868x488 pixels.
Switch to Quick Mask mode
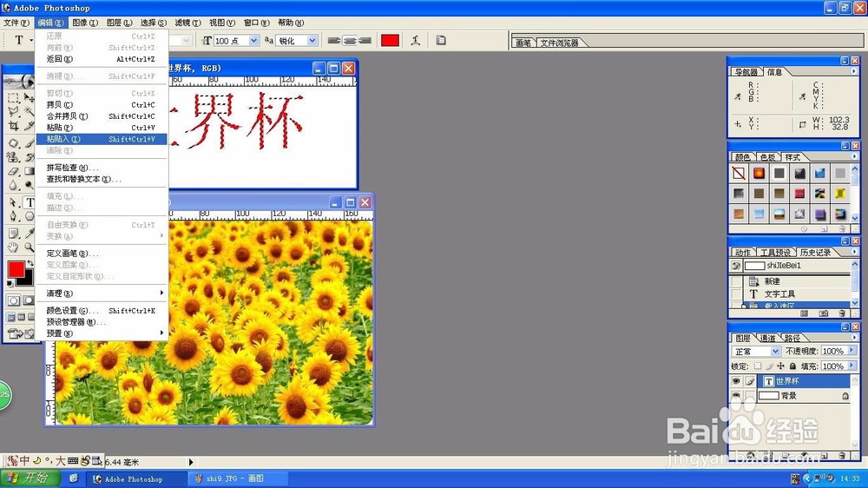[x=29, y=300]
